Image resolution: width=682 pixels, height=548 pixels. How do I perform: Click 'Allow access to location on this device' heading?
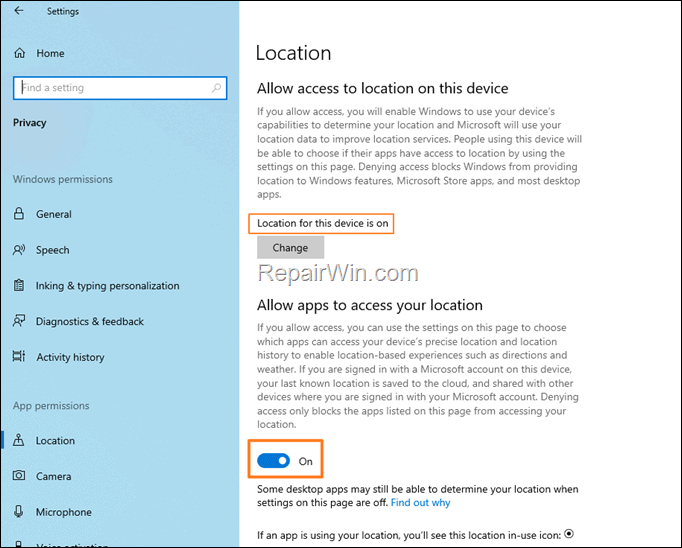click(x=382, y=88)
